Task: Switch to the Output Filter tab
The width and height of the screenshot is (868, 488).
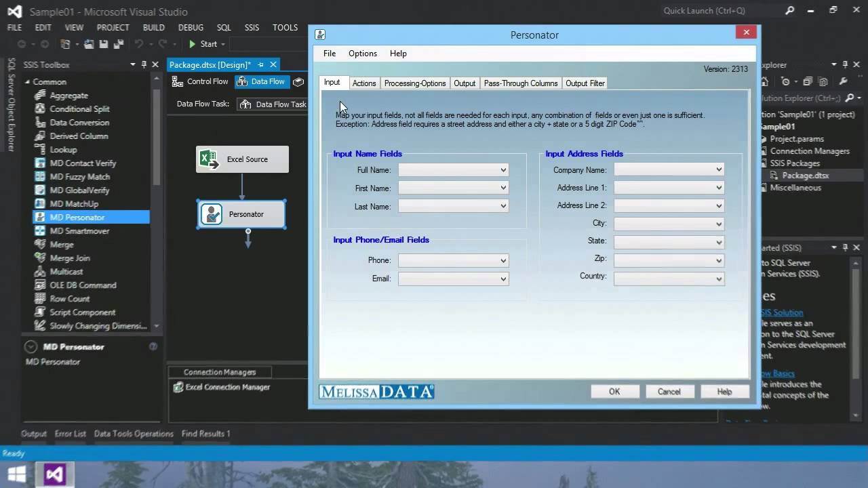Action: pyautogui.click(x=585, y=83)
